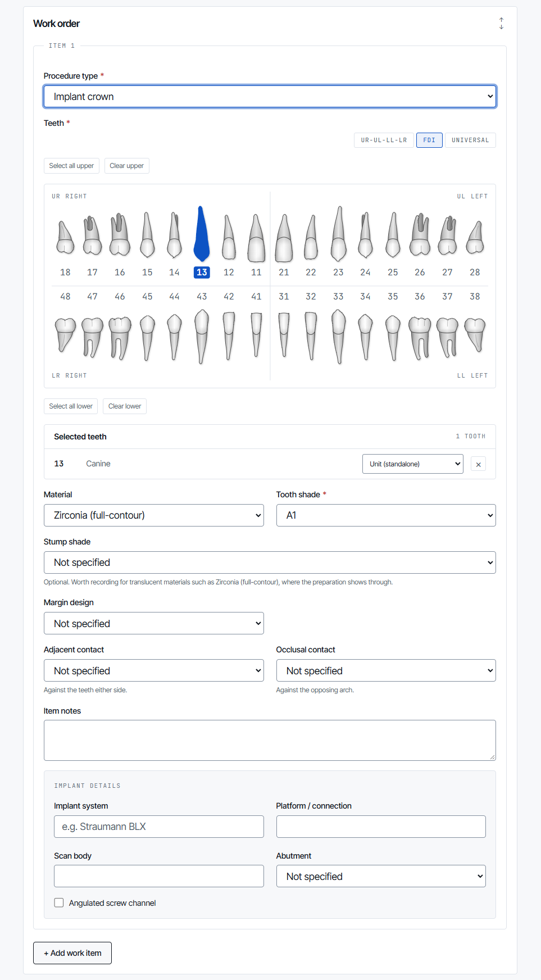Add another work item

(72, 953)
